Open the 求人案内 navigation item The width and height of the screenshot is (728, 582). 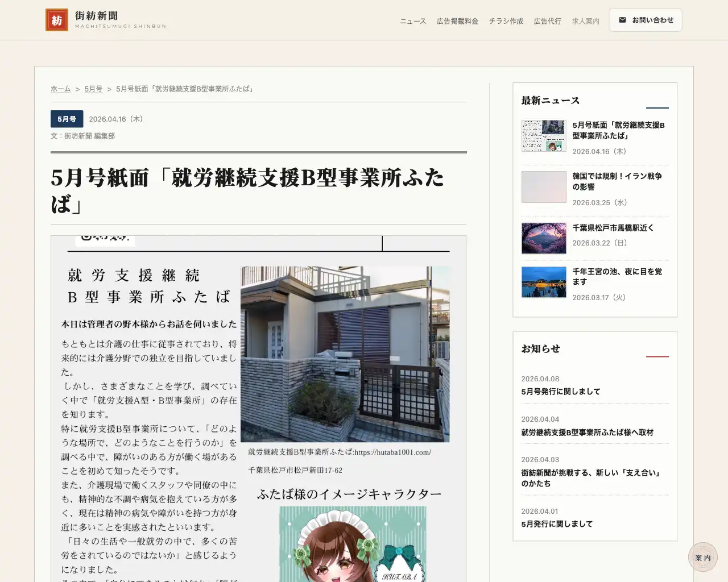(x=586, y=20)
